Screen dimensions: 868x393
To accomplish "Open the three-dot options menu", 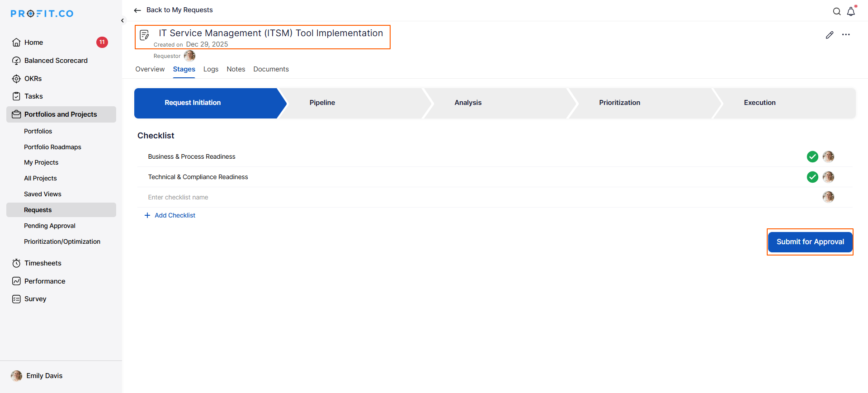I will coord(846,35).
